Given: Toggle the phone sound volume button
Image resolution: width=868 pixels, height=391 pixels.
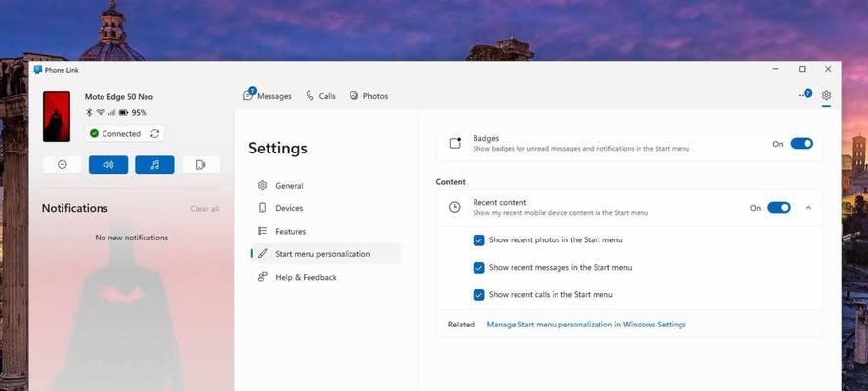Looking at the screenshot, I should pyautogui.click(x=108, y=165).
